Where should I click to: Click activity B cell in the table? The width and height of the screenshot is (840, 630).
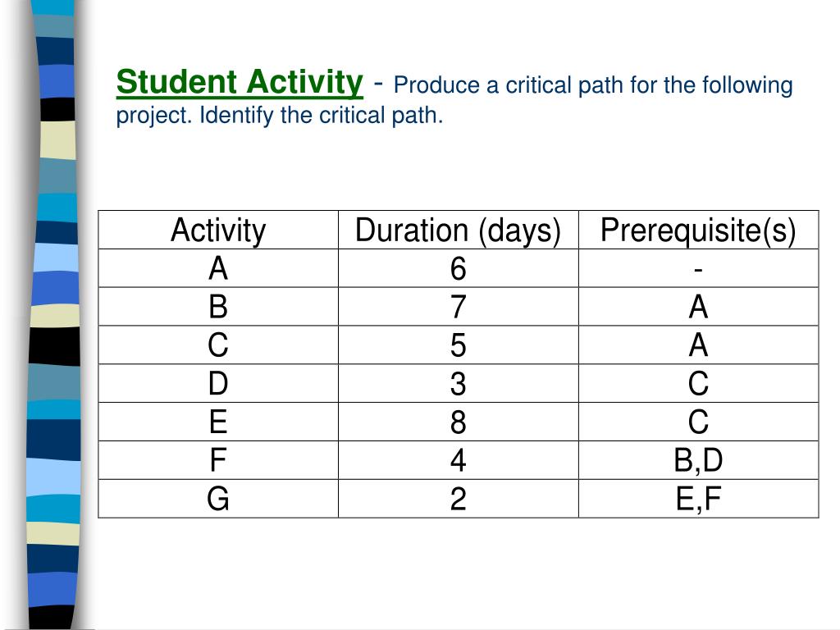tap(218, 307)
